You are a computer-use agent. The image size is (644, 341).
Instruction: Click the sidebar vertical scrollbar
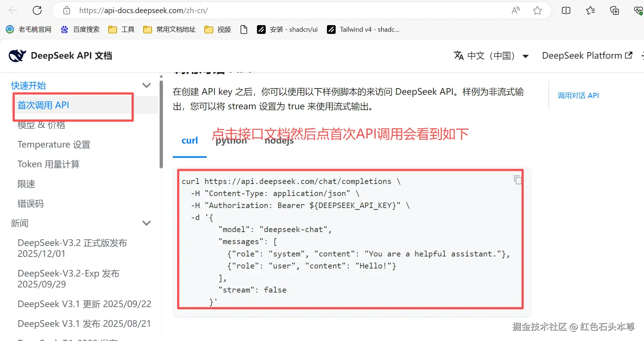(161, 124)
